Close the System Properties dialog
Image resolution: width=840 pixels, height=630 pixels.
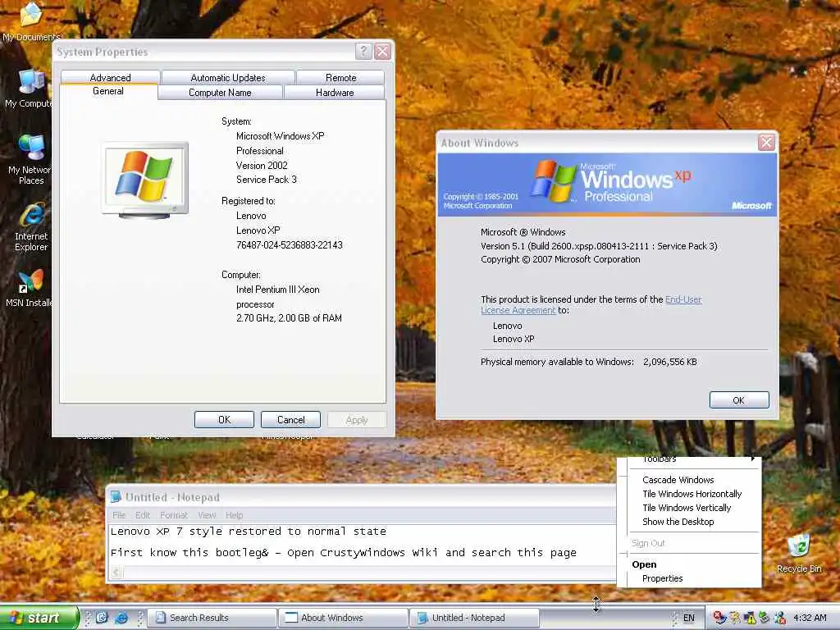click(382, 52)
